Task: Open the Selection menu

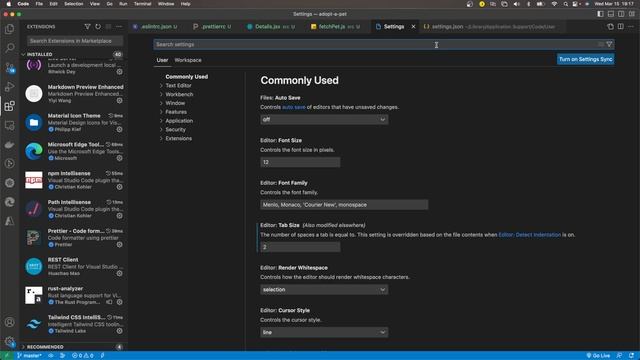Action: click(73, 4)
